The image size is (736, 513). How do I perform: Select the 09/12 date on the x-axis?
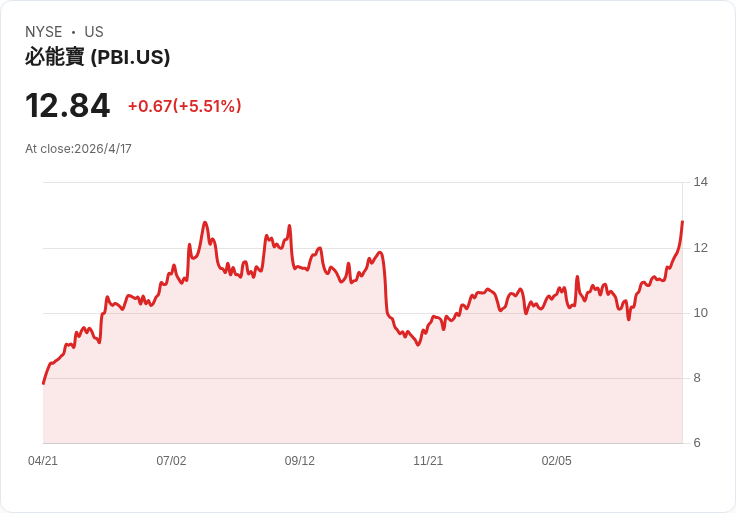[300, 461]
